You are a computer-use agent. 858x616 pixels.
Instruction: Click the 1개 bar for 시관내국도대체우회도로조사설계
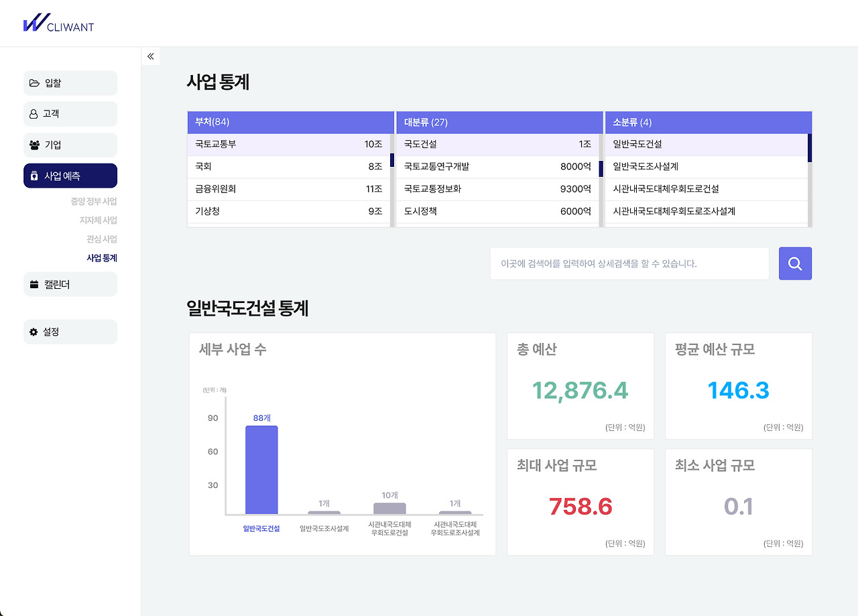(x=455, y=513)
